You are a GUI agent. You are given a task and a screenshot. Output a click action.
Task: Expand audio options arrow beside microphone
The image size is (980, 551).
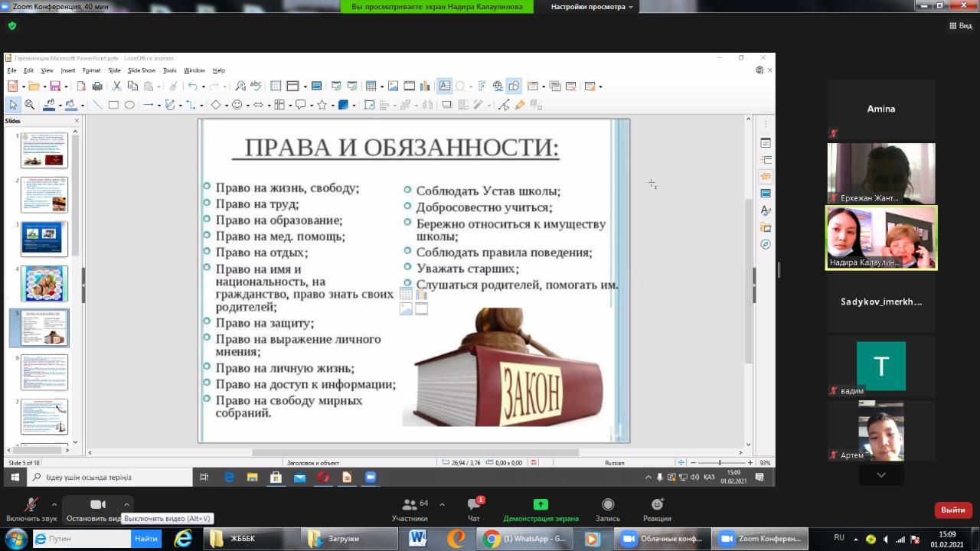54,504
